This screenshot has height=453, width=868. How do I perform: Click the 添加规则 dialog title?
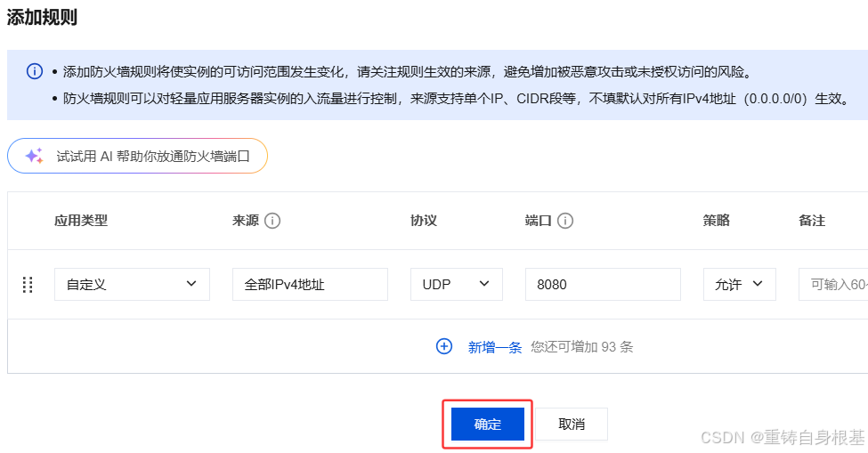(43, 15)
